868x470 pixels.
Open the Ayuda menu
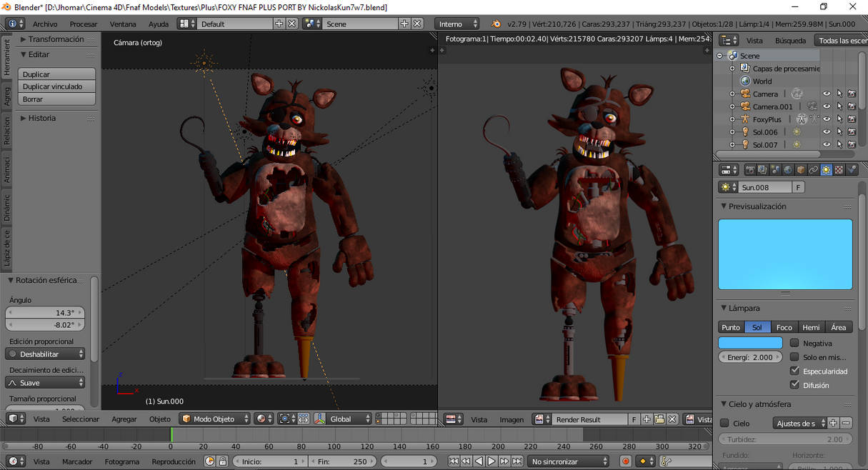click(159, 24)
